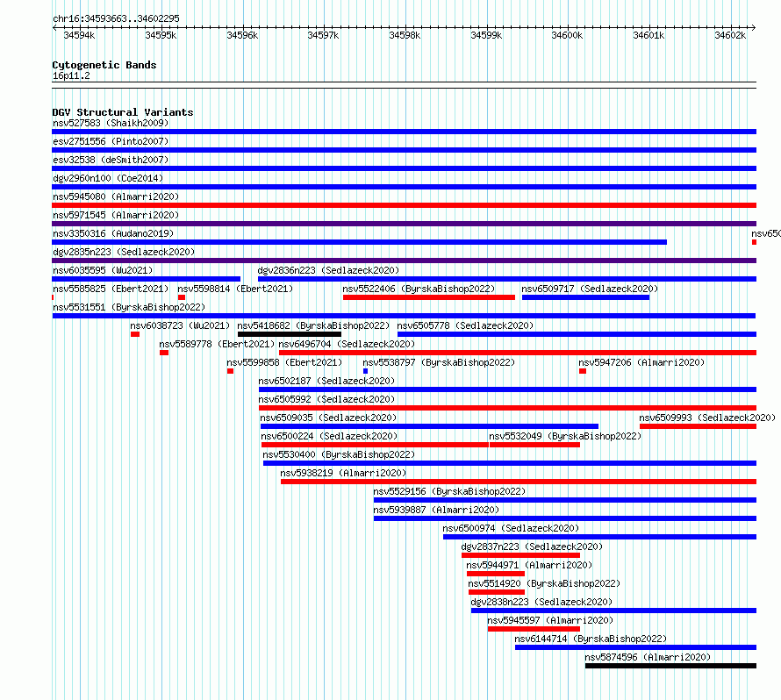Viewport: 781px width, 700px height.
Task: Select nsv5599858 (Ebert2021) label
Action: click(284, 362)
